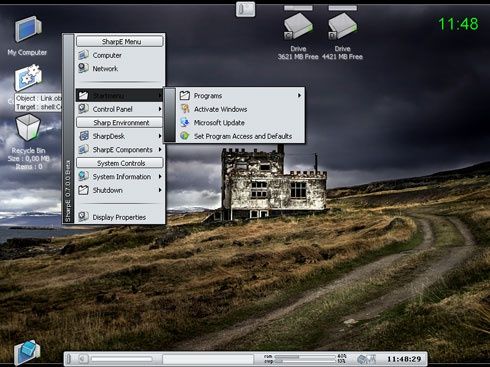The image size is (490, 367).
Task: Expand the Control Panel submenu arrow
Action: tap(160, 109)
